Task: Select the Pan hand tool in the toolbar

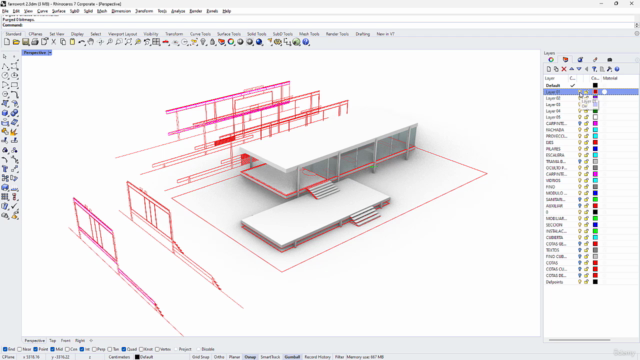Action: pyautogui.click(x=91, y=42)
